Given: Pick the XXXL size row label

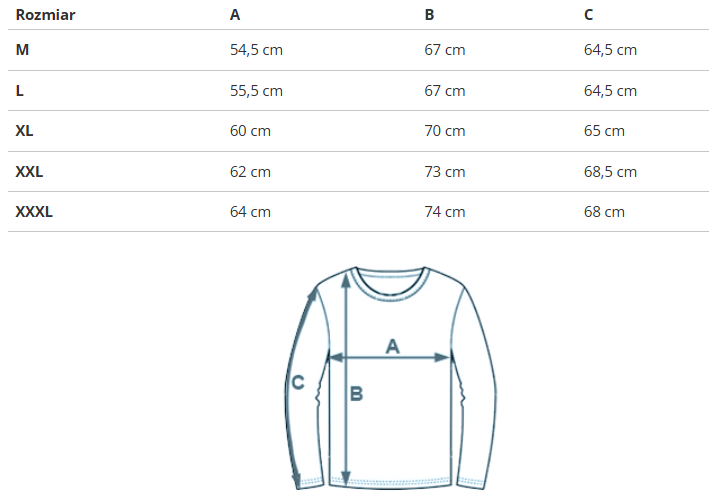Looking at the screenshot, I should (x=34, y=211).
